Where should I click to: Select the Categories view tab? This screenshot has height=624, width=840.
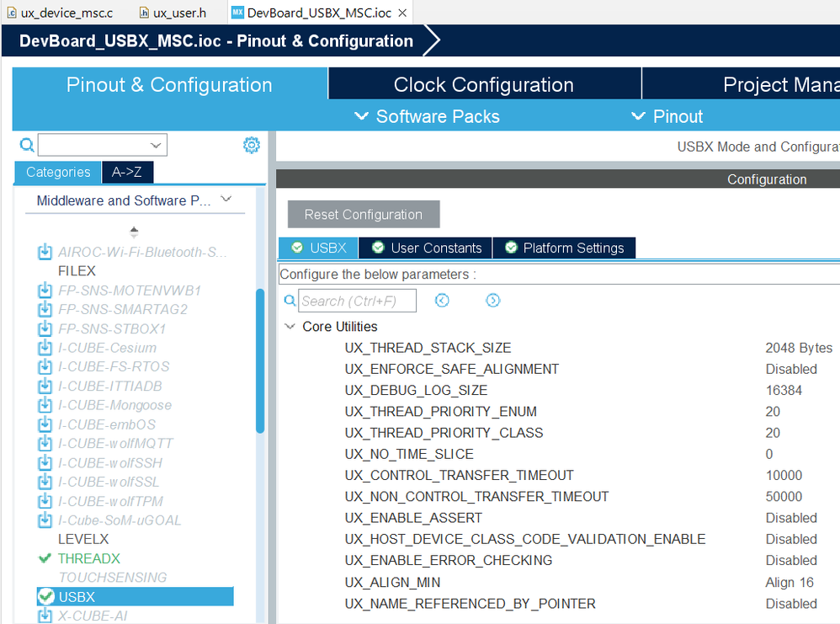coord(58,172)
